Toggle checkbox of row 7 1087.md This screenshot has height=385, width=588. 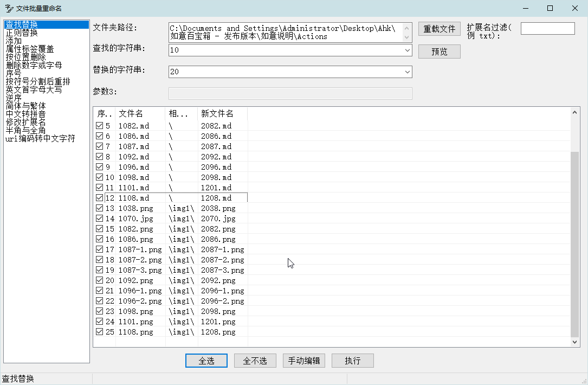point(99,146)
